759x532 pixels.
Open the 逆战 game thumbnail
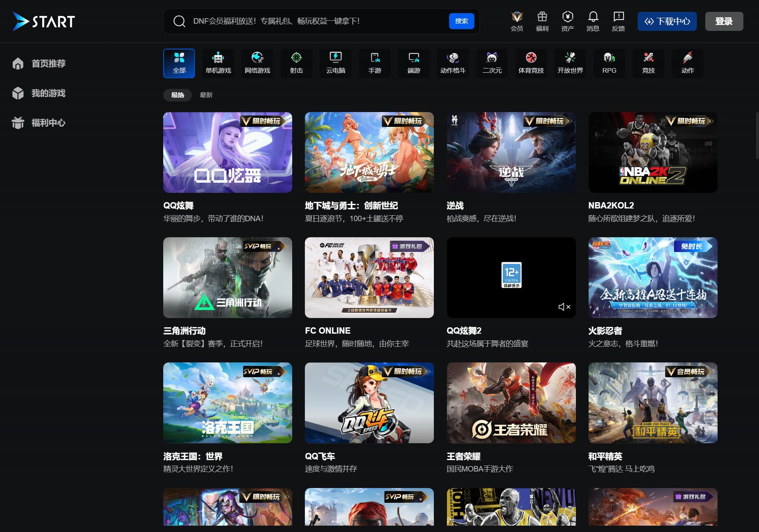(511, 152)
